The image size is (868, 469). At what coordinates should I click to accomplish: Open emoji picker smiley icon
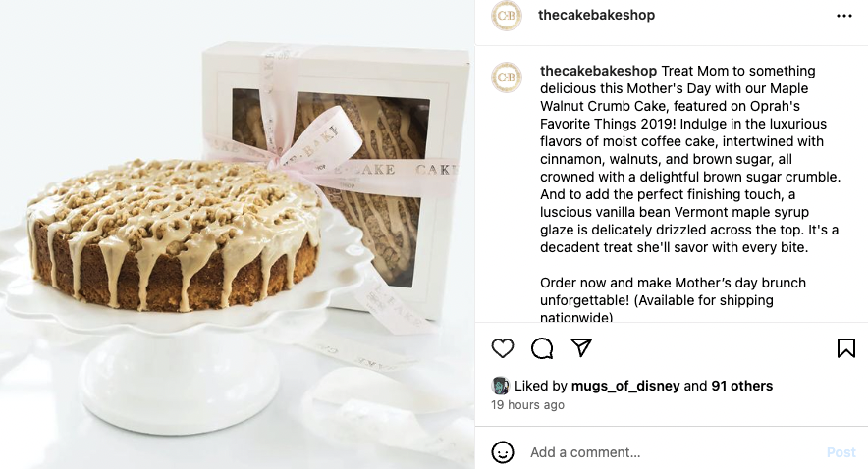pos(503,452)
